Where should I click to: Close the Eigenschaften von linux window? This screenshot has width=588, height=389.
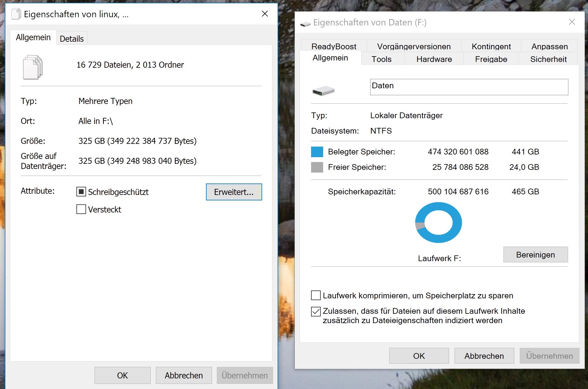point(265,14)
